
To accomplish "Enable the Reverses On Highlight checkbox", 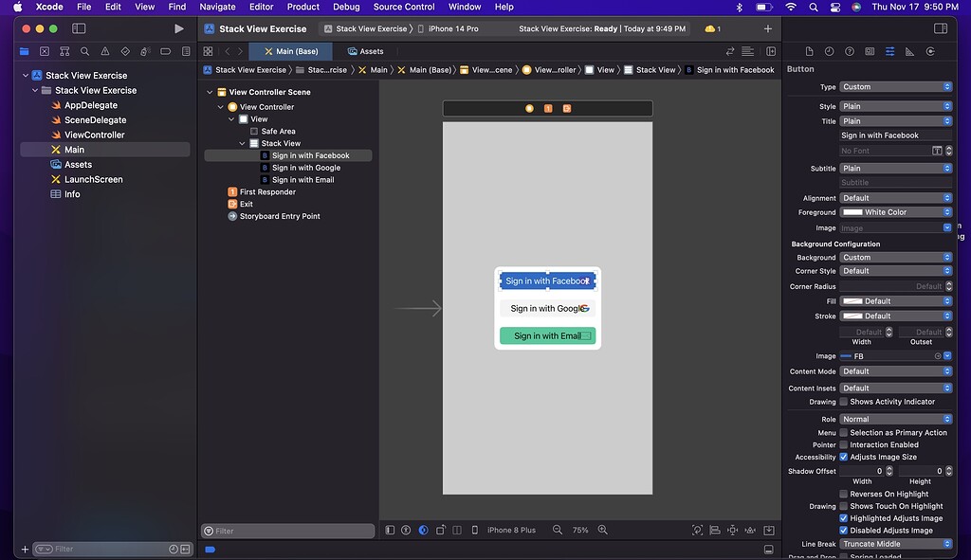I will tap(843, 494).
